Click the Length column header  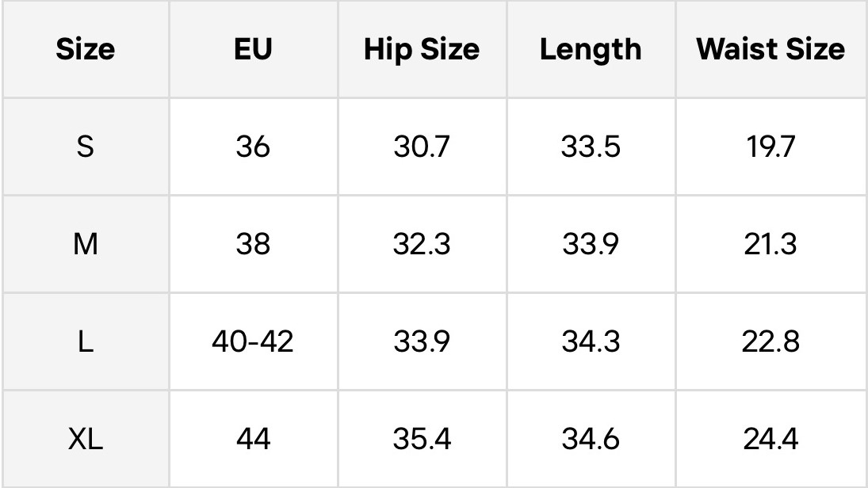pos(591,49)
